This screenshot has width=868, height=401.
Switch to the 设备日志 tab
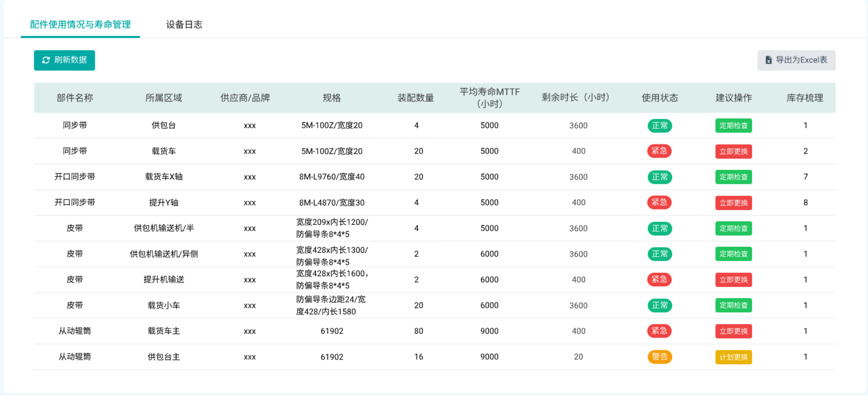[x=184, y=25]
